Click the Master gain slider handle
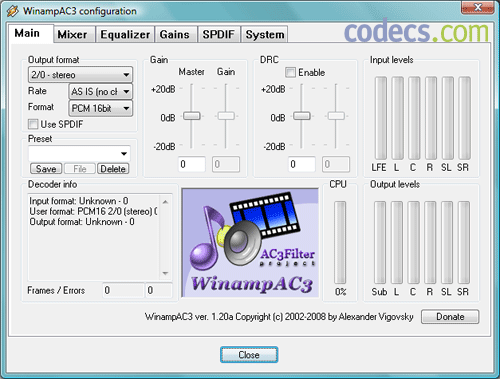500x379 pixels. point(192,116)
